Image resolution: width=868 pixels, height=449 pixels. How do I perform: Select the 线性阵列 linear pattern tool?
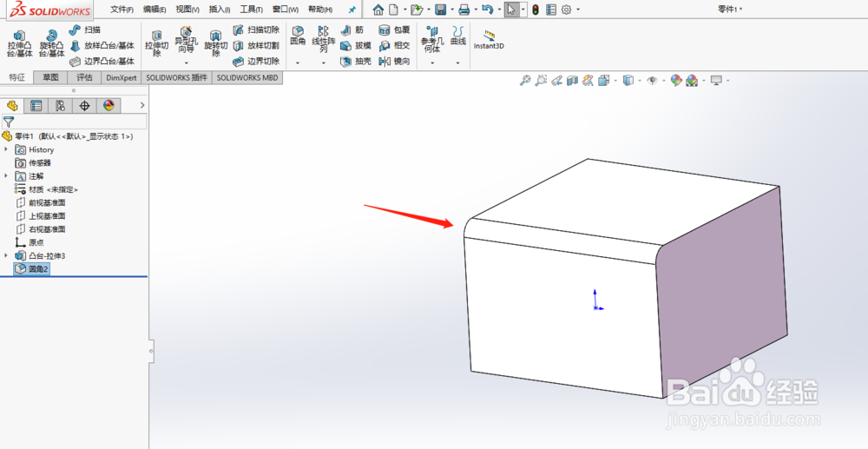(x=323, y=40)
